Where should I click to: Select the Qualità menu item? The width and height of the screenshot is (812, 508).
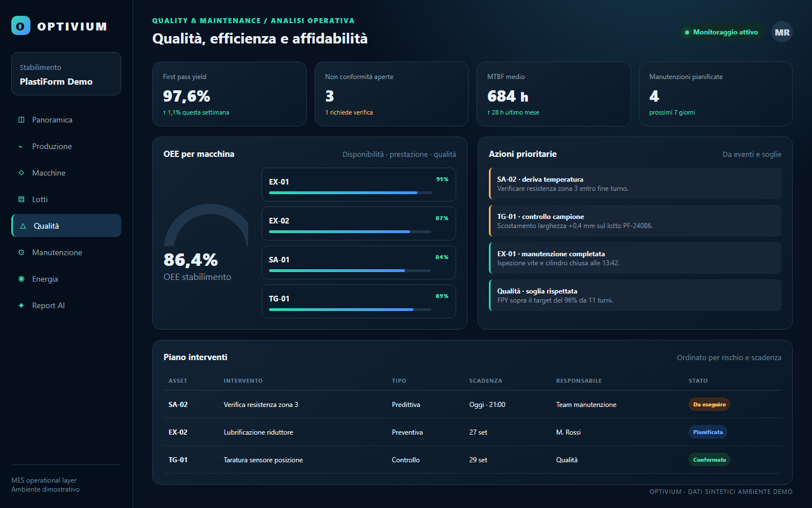[x=66, y=226]
